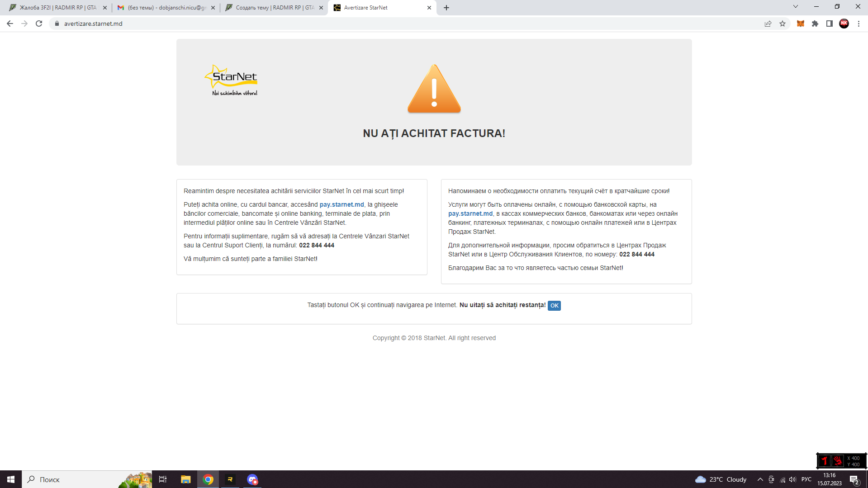Click the Nu uitați să achitați restanța! text
This screenshot has height=488, width=868.
tap(503, 305)
